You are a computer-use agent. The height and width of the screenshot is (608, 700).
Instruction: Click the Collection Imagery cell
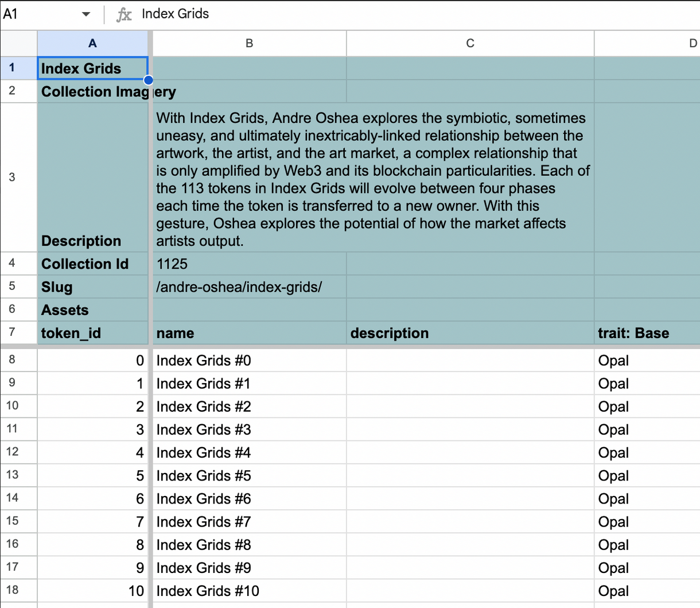92,91
